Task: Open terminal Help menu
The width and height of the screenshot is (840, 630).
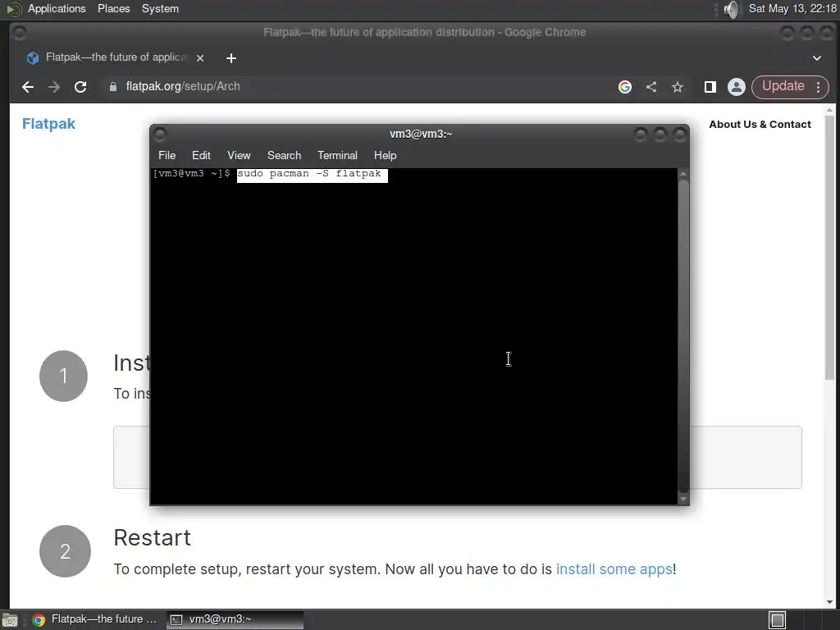Action: pos(385,155)
